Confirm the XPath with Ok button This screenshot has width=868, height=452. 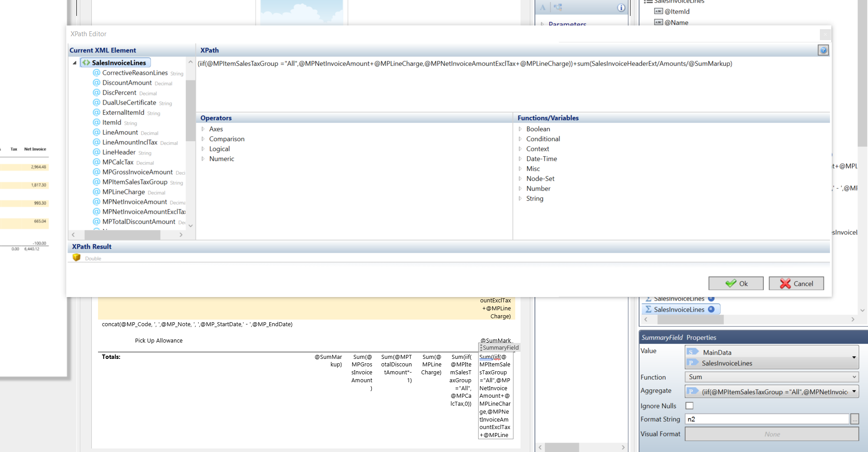(x=736, y=283)
